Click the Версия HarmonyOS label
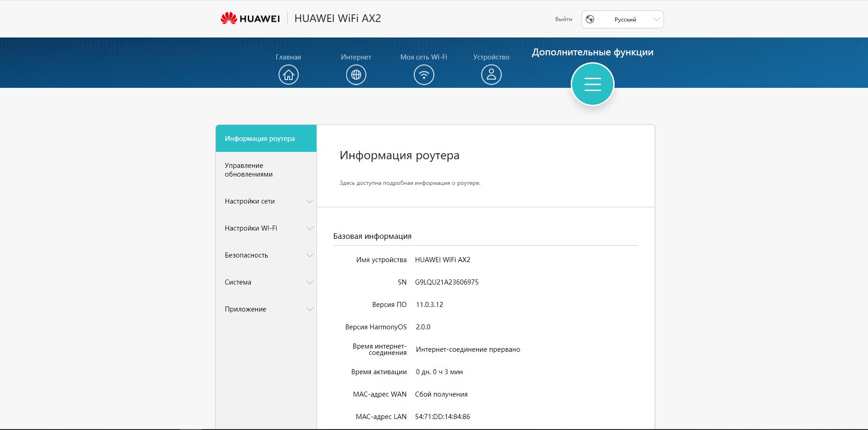 tap(376, 327)
